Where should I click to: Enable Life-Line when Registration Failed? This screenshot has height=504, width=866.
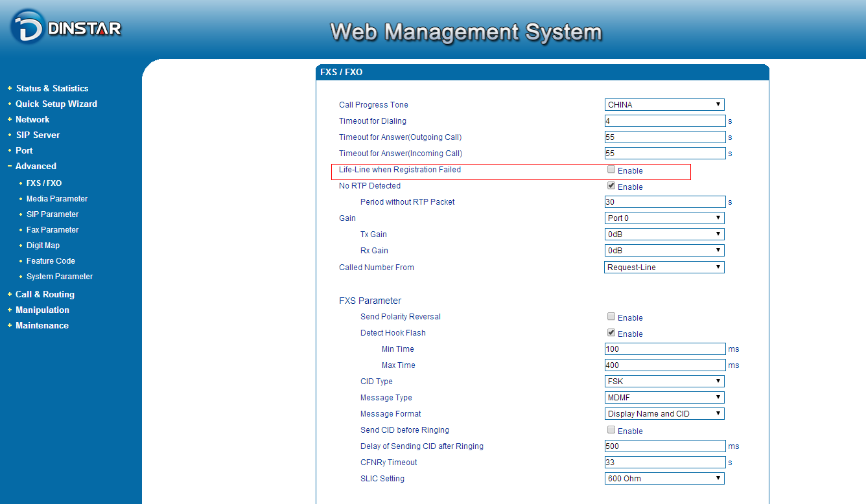(611, 170)
